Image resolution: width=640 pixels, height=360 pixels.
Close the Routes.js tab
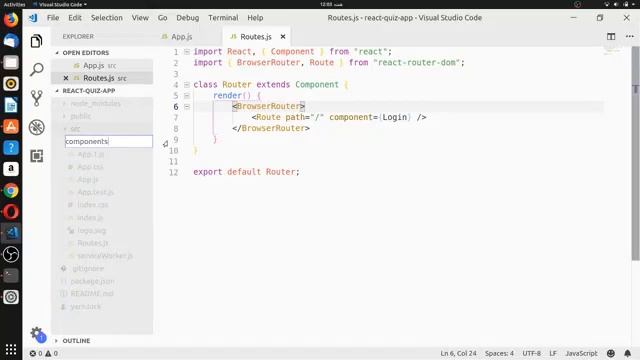[283, 37]
